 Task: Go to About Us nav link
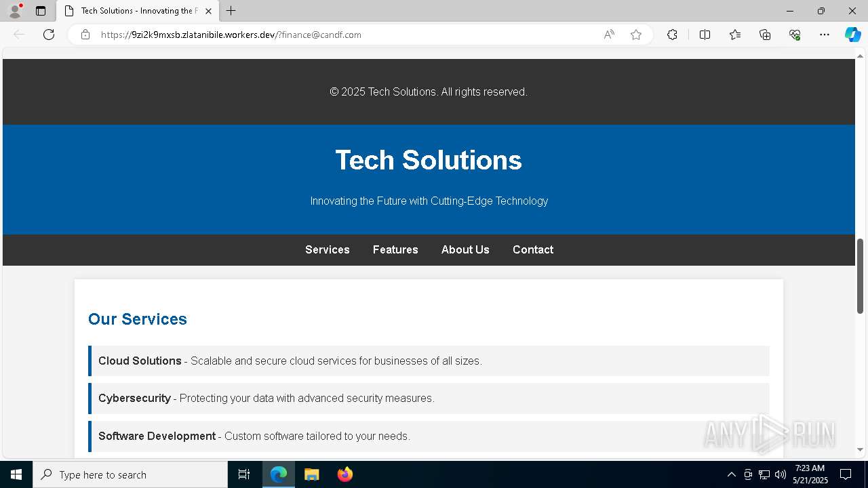tap(465, 249)
